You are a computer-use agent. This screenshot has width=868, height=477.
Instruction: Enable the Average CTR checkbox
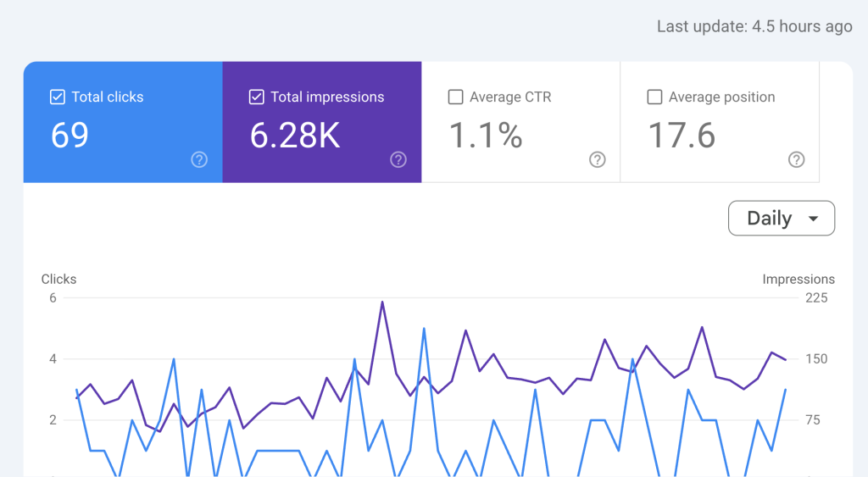(x=455, y=97)
